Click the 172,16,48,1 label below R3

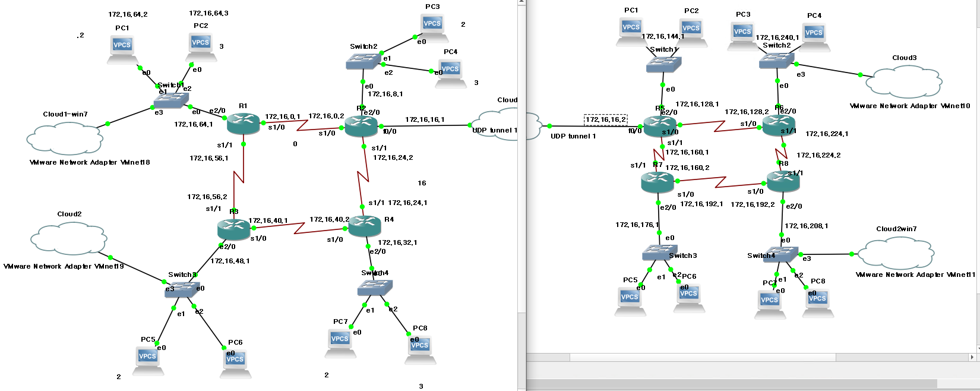pos(230,261)
